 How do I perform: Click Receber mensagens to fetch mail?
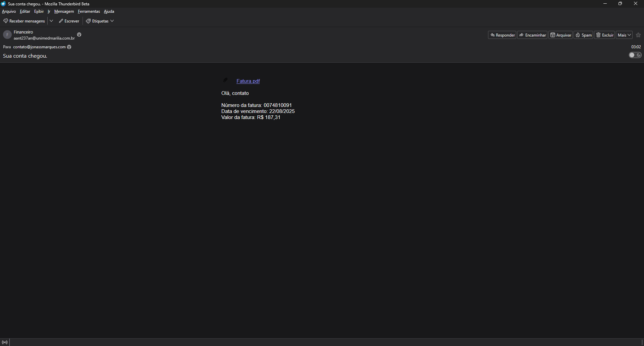coord(24,21)
